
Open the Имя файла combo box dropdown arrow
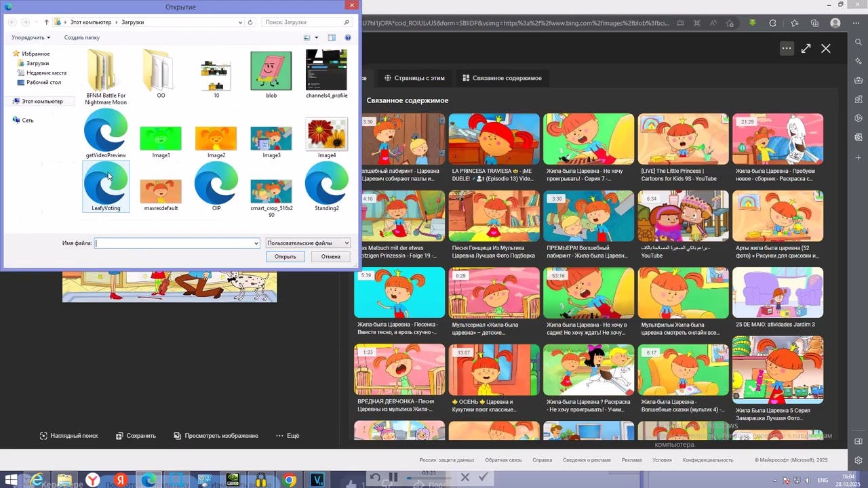pos(256,243)
